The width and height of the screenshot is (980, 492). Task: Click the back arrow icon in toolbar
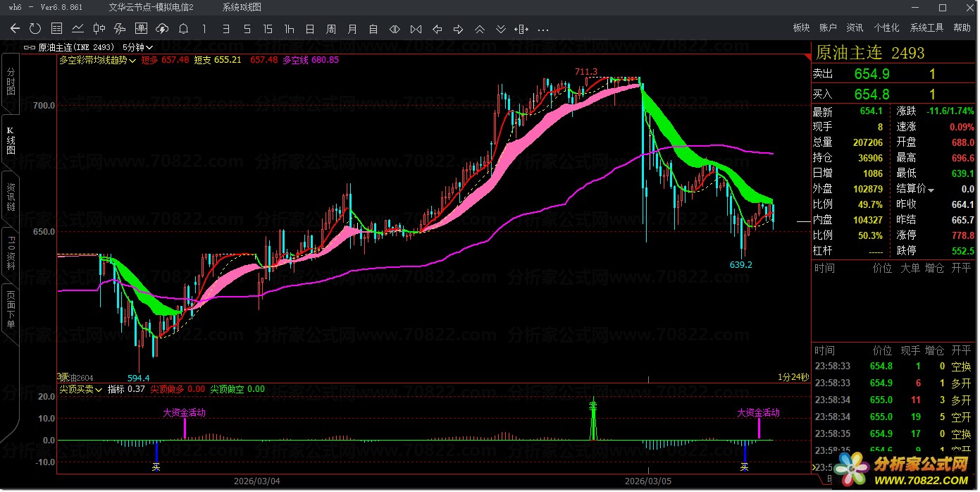click(15, 29)
